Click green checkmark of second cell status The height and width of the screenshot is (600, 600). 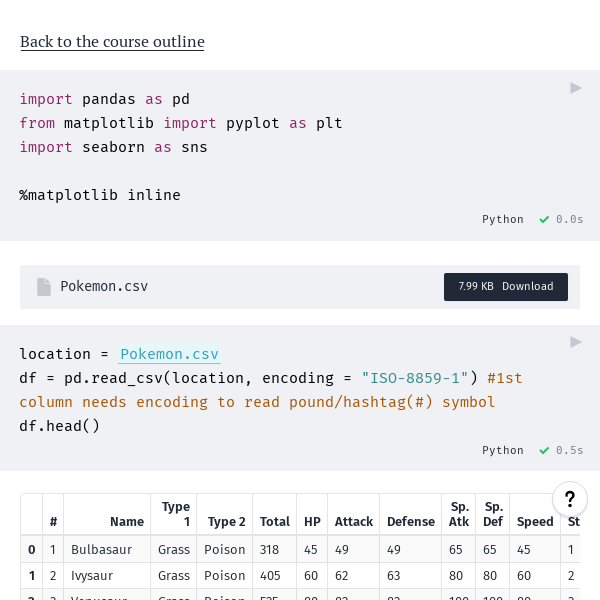click(544, 450)
